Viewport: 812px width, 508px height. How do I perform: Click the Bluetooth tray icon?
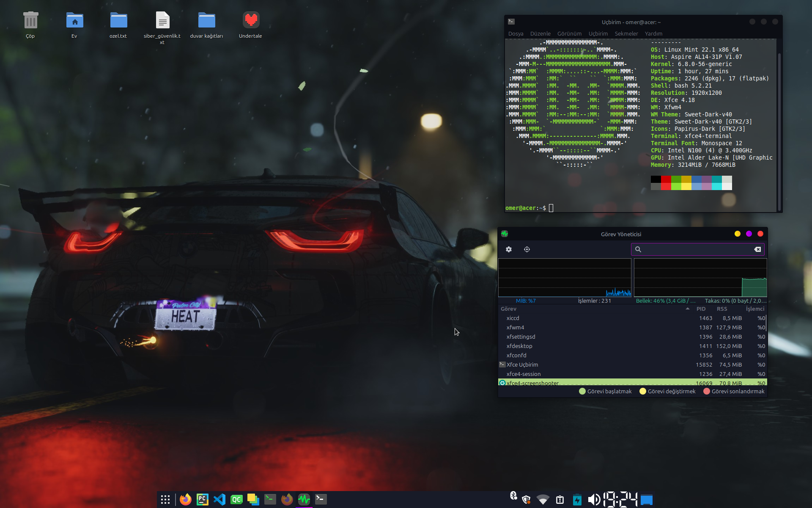(x=513, y=495)
